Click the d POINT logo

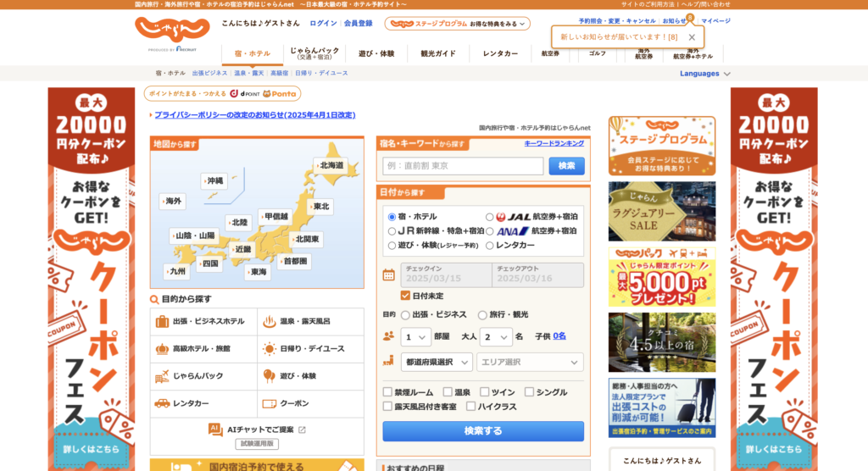pyautogui.click(x=245, y=93)
